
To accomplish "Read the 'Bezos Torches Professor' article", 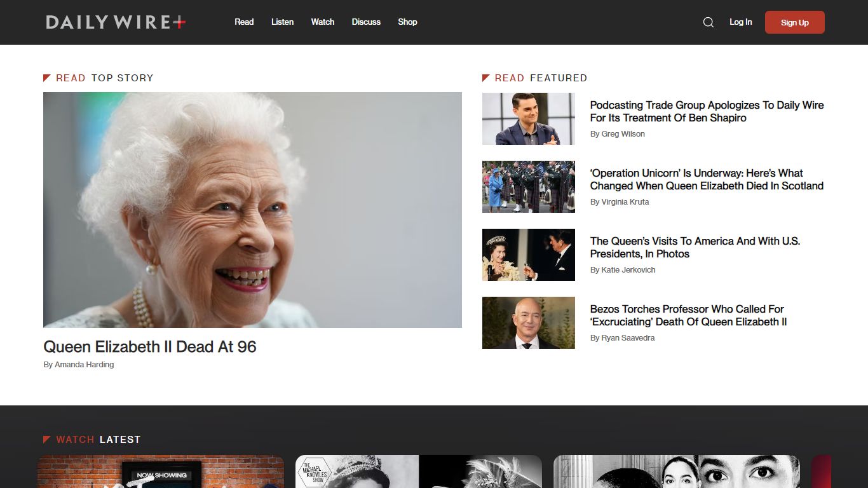I will (689, 315).
